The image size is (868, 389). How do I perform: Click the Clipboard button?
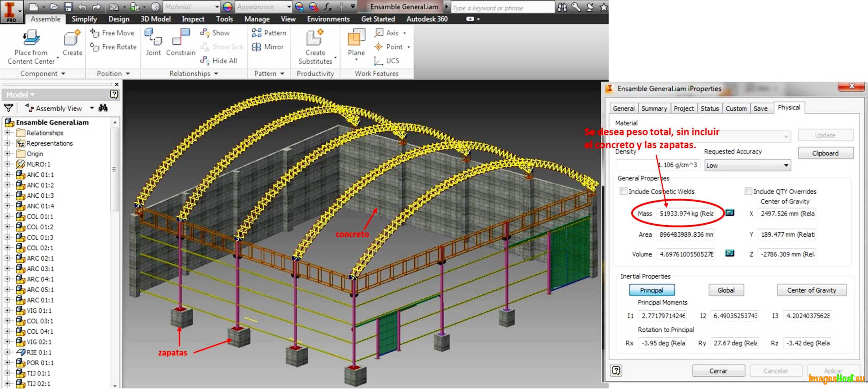pos(825,153)
